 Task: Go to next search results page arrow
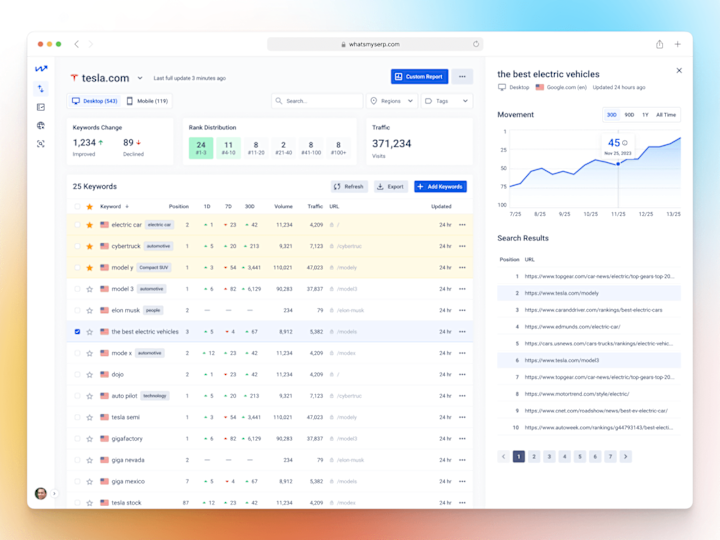tap(625, 456)
